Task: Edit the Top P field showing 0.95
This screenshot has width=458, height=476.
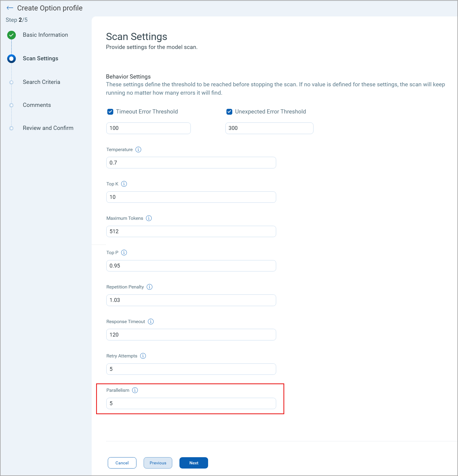Action: (x=191, y=266)
